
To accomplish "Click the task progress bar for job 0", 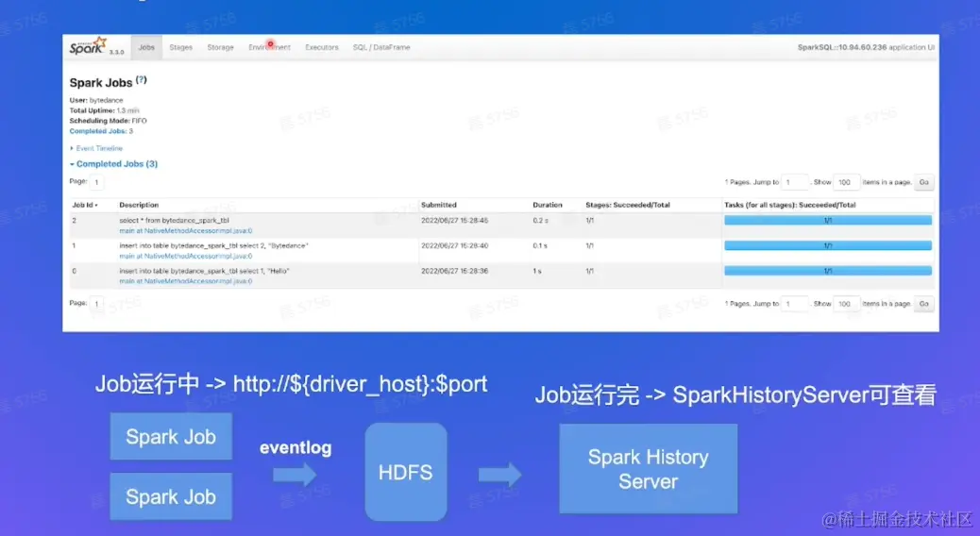I will click(x=827, y=271).
